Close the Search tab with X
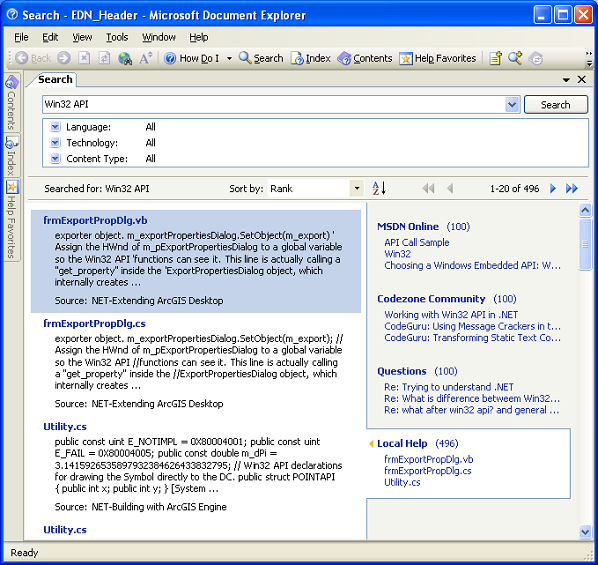The height and width of the screenshot is (565, 598). [582, 79]
